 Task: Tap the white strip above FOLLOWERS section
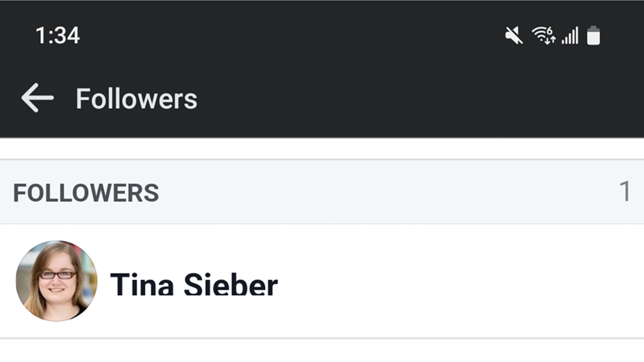pyautogui.click(x=322, y=148)
